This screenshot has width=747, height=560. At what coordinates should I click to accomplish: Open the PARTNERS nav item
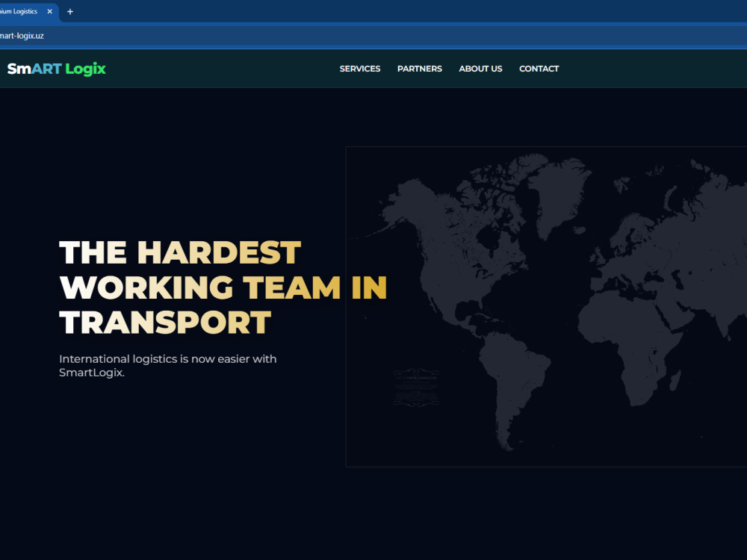tap(420, 69)
